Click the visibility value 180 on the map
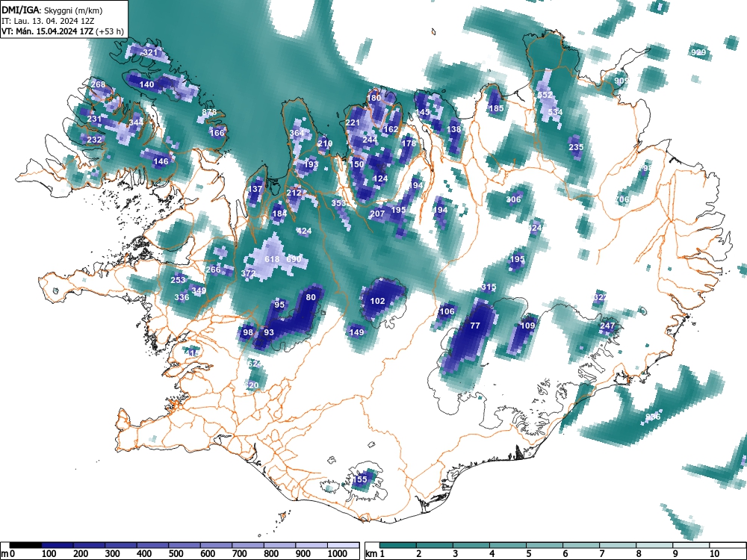The width and height of the screenshot is (747, 560). (374, 98)
